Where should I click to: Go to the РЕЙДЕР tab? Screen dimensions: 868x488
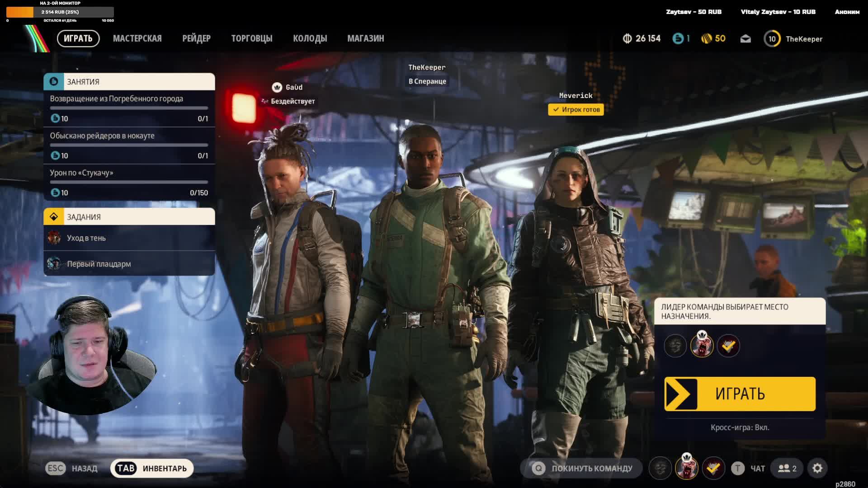[197, 38]
